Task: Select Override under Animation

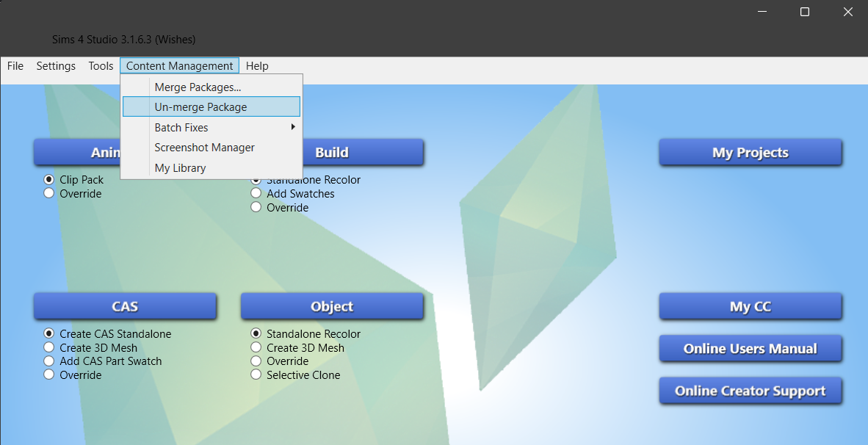Action: 73,193
